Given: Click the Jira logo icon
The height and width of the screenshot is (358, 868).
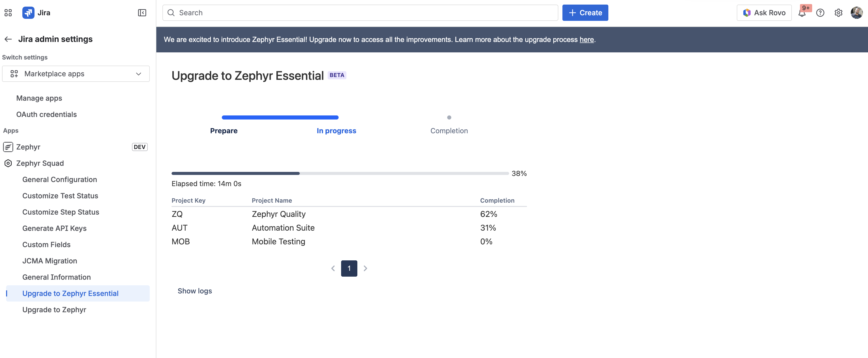Looking at the screenshot, I should [x=28, y=13].
